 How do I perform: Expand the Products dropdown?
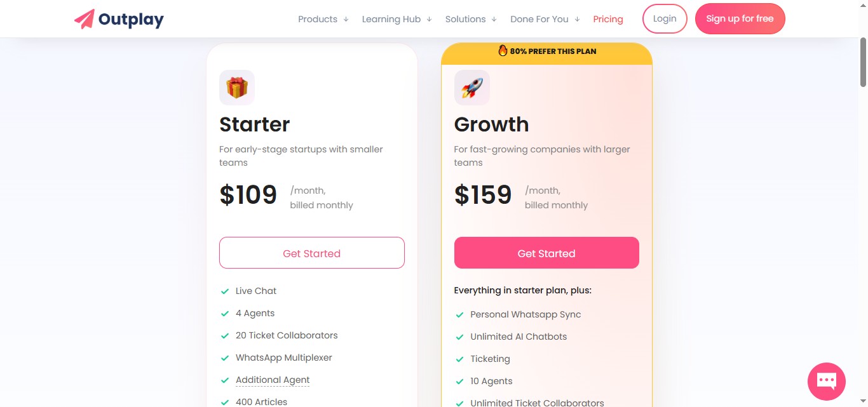click(318, 19)
